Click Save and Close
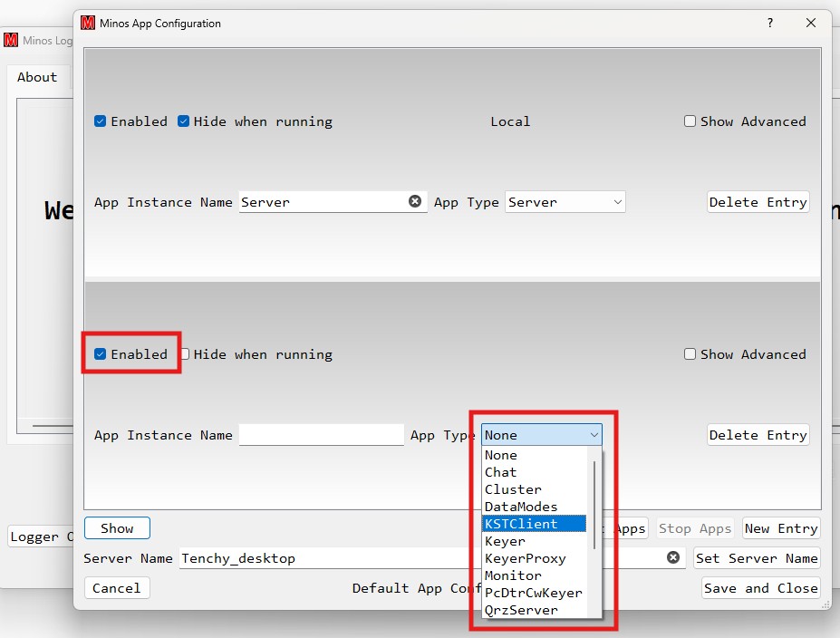The width and height of the screenshot is (840, 638). 760,587
